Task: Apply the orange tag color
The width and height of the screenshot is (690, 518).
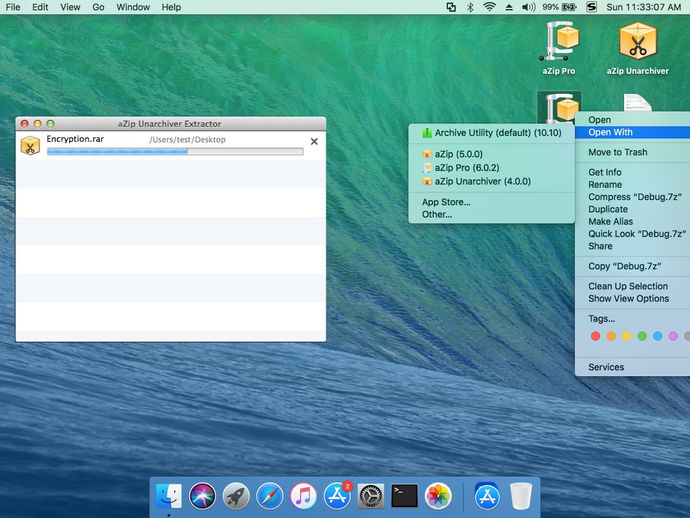Action: pos(611,336)
